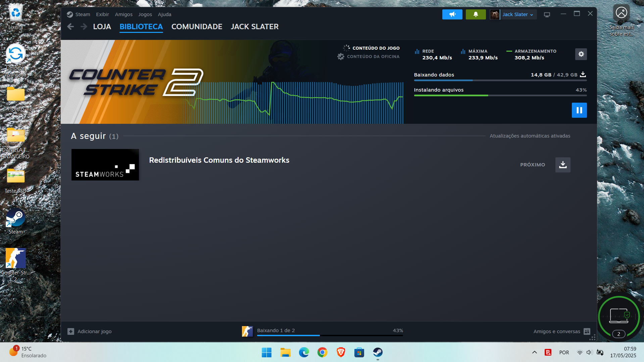Open Redistribuíveis Comuns do Steamworks entry
The image size is (644, 362).
(x=219, y=160)
